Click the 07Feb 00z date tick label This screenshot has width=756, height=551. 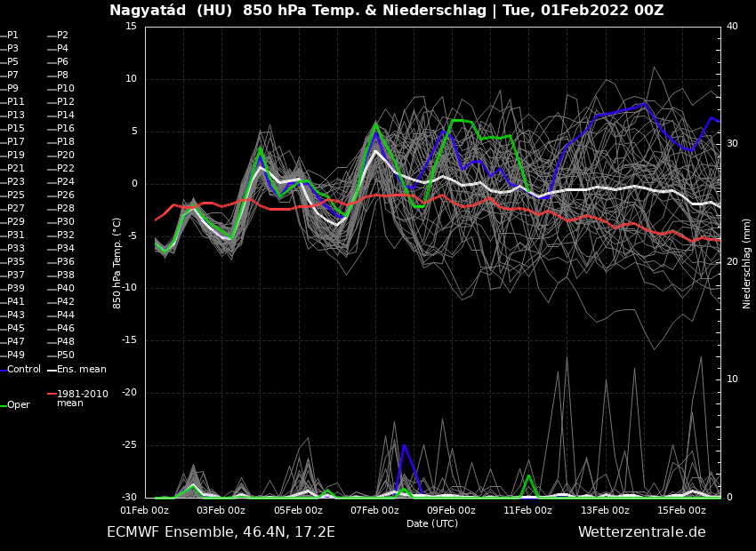click(x=374, y=510)
